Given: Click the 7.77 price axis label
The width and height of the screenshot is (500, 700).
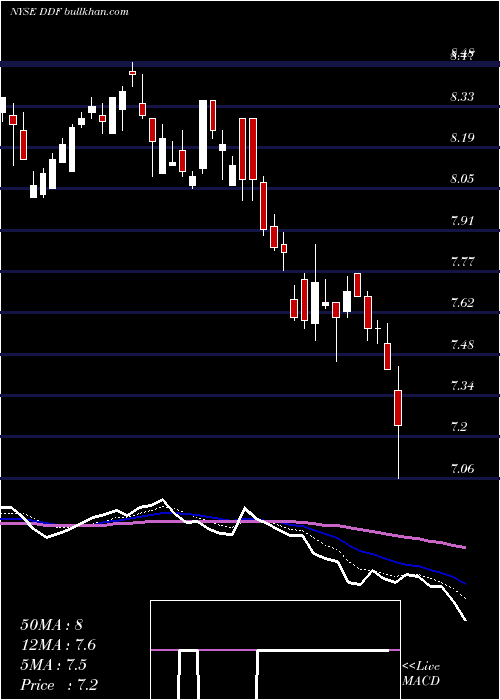Looking at the screenshot, I should pos(462,262).
